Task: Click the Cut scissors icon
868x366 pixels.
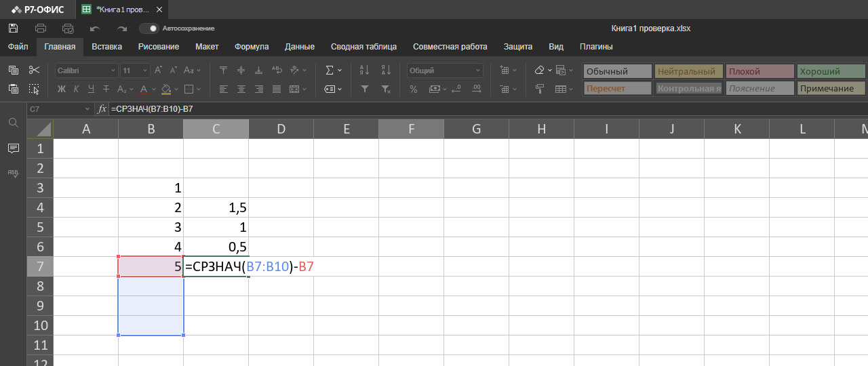Action: coord(35,70)
